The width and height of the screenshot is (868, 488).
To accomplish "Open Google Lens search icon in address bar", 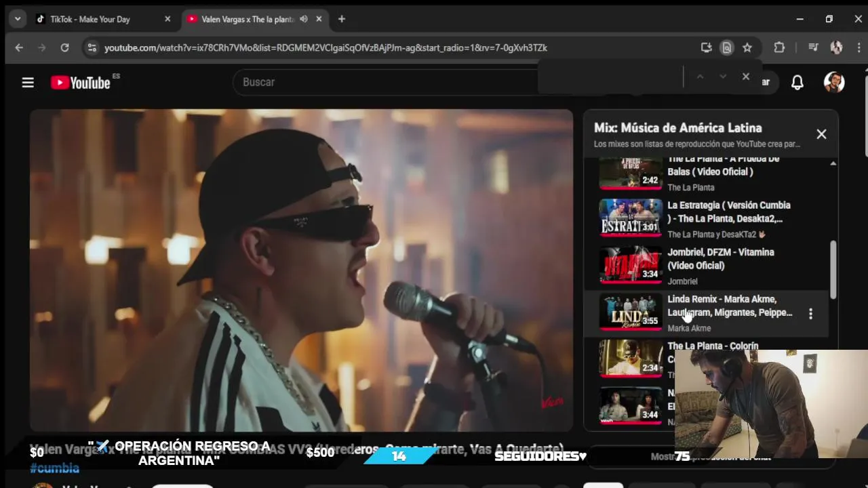I will point(727,47).
